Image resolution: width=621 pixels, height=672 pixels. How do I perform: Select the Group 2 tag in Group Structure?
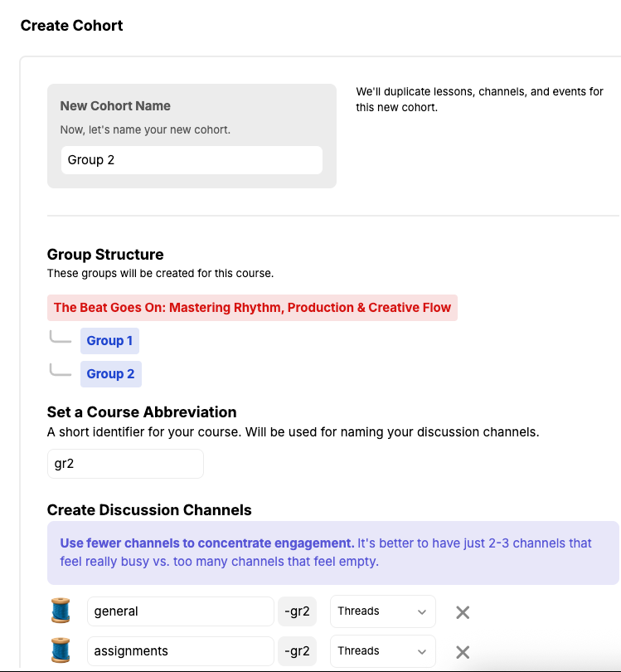coord(111,374)
